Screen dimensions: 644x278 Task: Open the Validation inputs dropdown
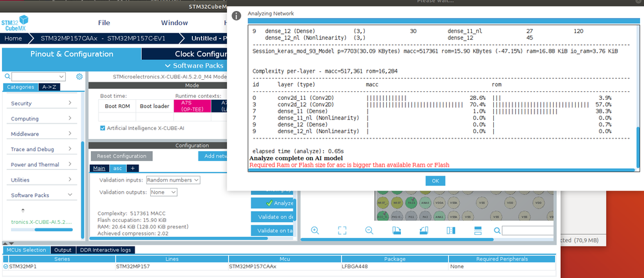(x=173, y=180)
